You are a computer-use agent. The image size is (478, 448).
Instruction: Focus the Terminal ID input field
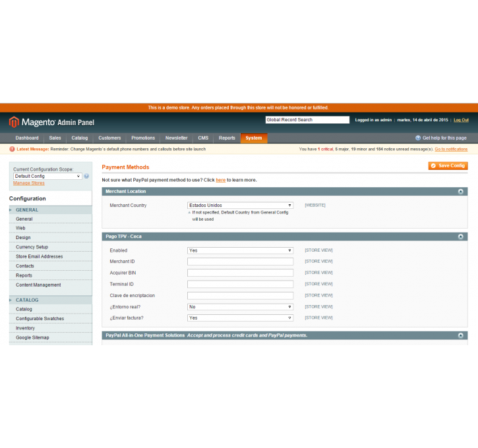point(240,284)
